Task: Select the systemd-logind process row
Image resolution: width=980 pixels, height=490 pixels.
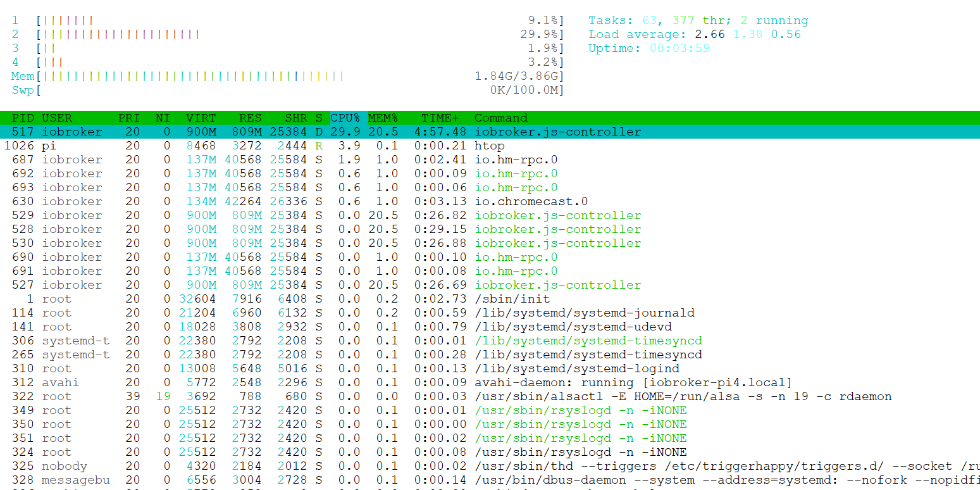Action: tap(490, 368)
